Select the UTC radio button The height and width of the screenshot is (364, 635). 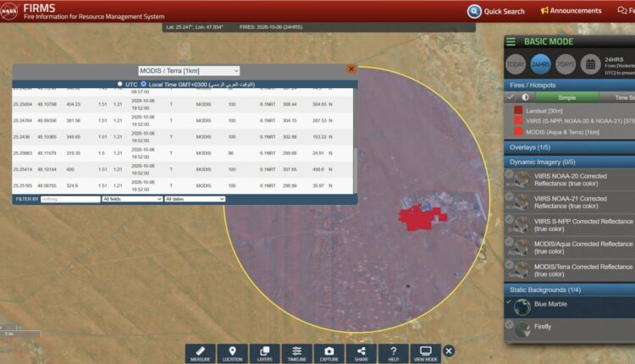(x=120, y=84)
